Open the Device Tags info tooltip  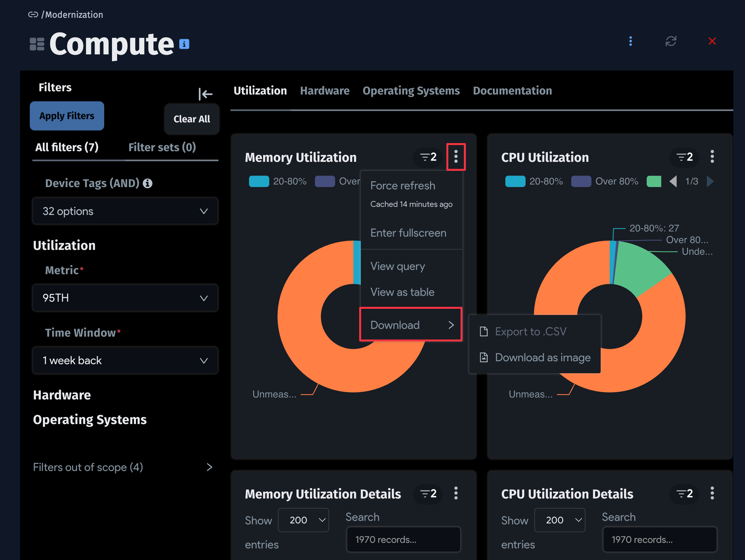click(148, 183)
